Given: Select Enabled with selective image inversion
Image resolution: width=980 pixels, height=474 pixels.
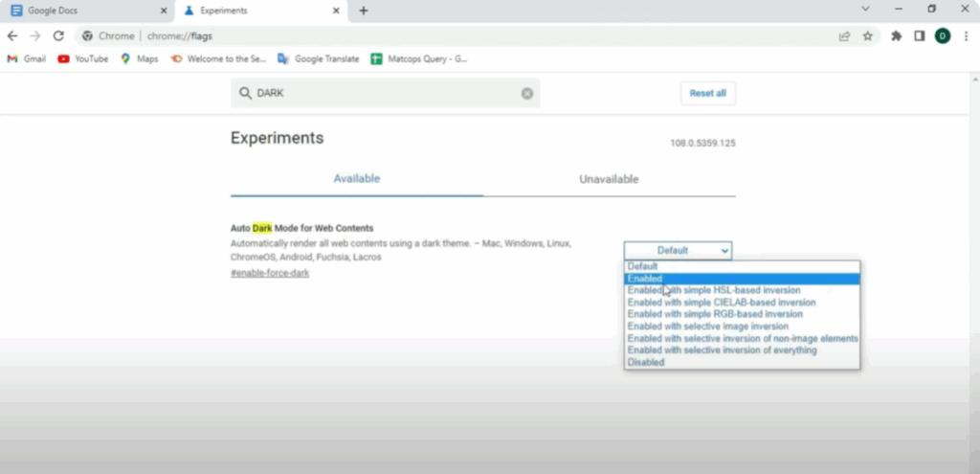Looking at the screenshot, I should click(x=742, y=327).
